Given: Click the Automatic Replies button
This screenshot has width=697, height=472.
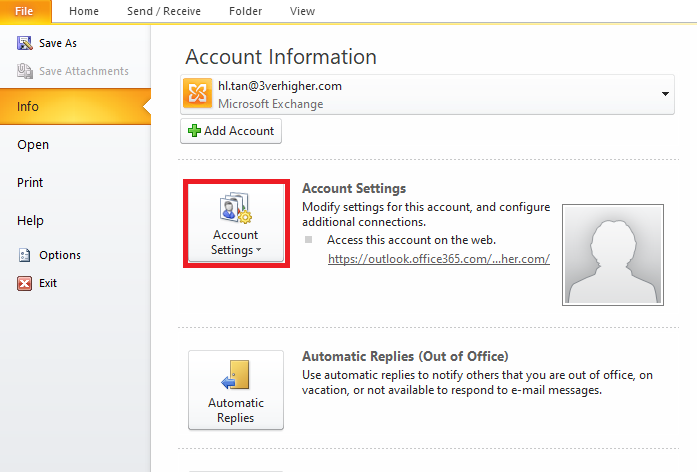Looking at the screenshot, I should click(x=236, y=390).
